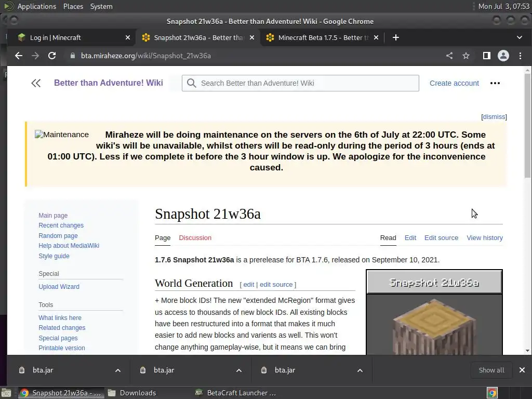This screenshot has width=532, height=399.
Task: Close the Log in | Minecraft tab
Action: (128, 37)
